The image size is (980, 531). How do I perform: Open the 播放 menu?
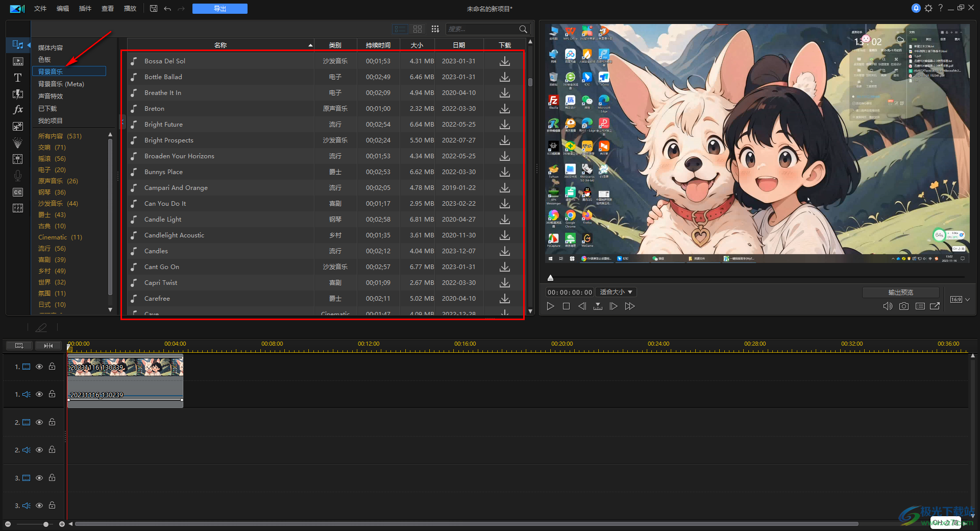click(130, 9)
